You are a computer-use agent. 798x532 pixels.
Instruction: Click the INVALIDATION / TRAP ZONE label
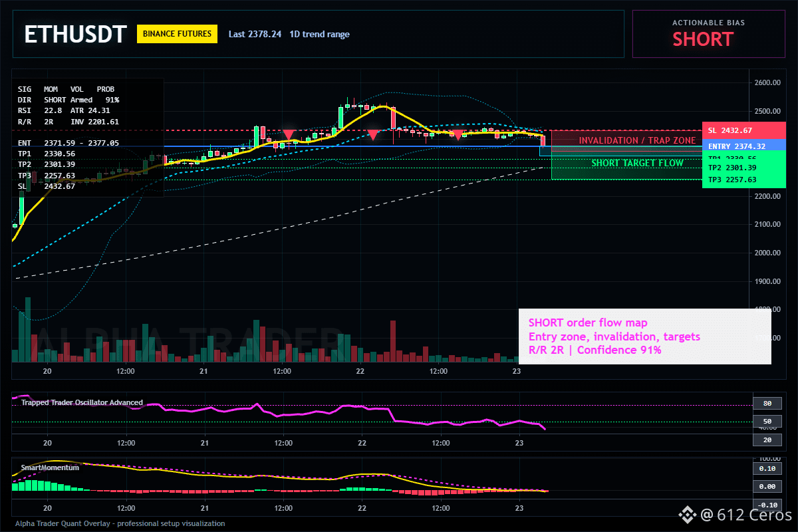[x=637, y=140]
